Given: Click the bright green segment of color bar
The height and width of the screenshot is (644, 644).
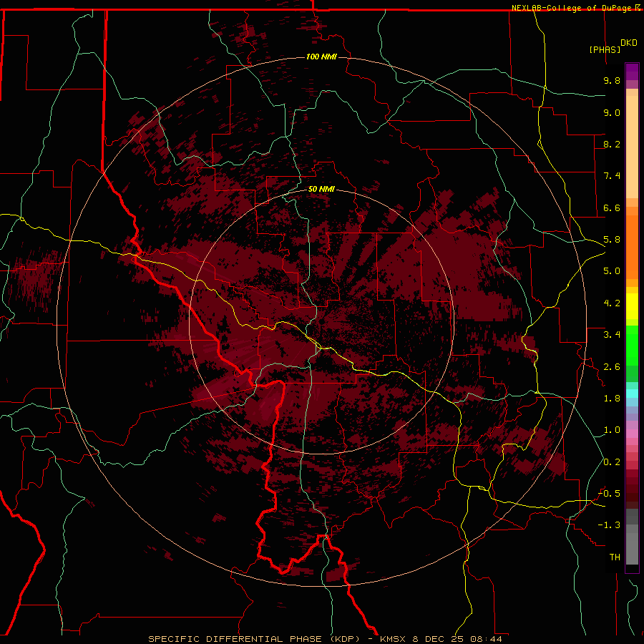Looking at the screenshot, I should point(632,346).
